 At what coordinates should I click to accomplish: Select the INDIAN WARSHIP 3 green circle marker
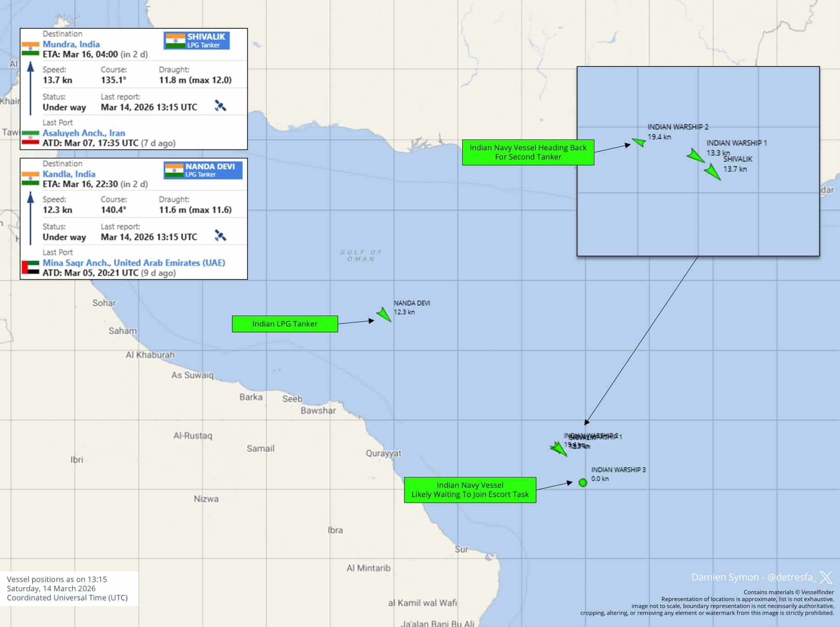tap(583, 483)
